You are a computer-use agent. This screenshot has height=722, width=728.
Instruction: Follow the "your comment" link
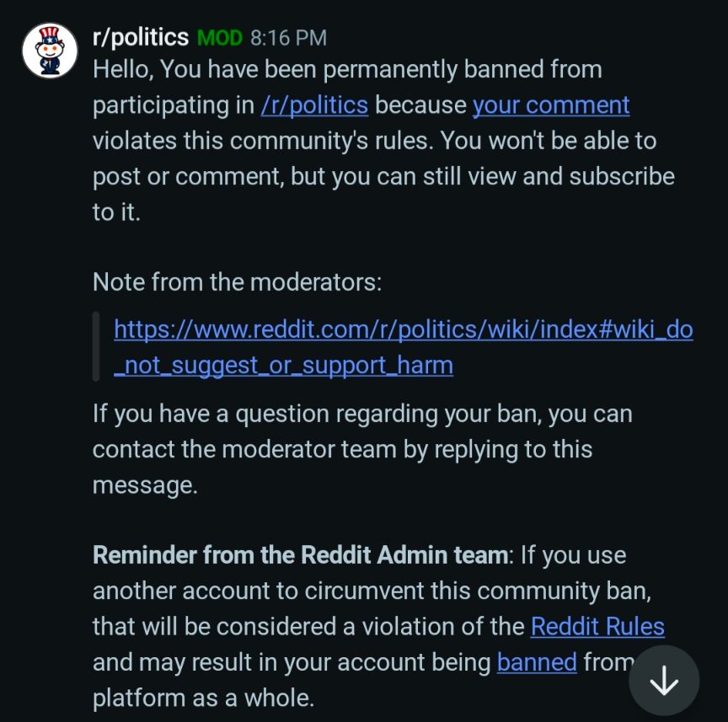pos(550,105)
